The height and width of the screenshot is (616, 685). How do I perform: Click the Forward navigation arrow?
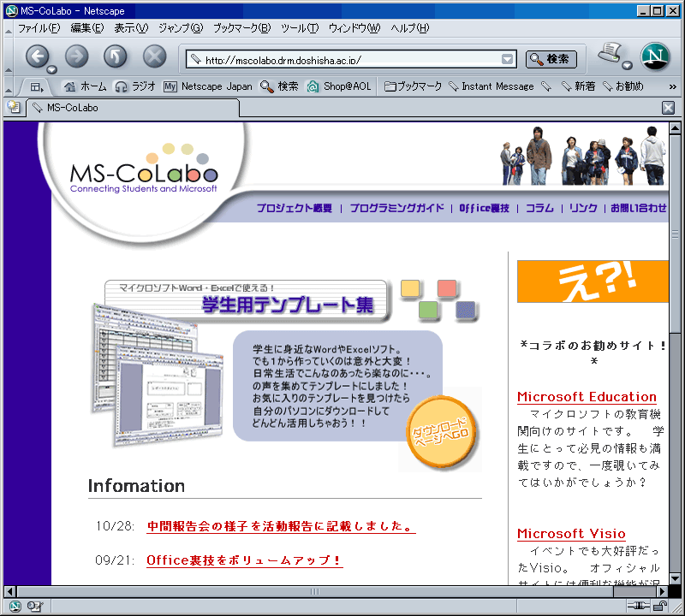76,56
